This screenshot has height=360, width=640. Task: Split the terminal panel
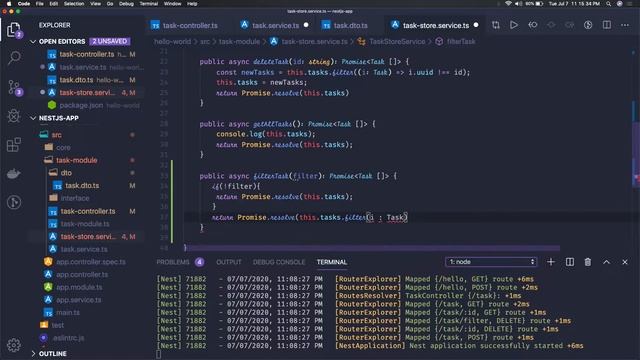[x=569, y=262]
